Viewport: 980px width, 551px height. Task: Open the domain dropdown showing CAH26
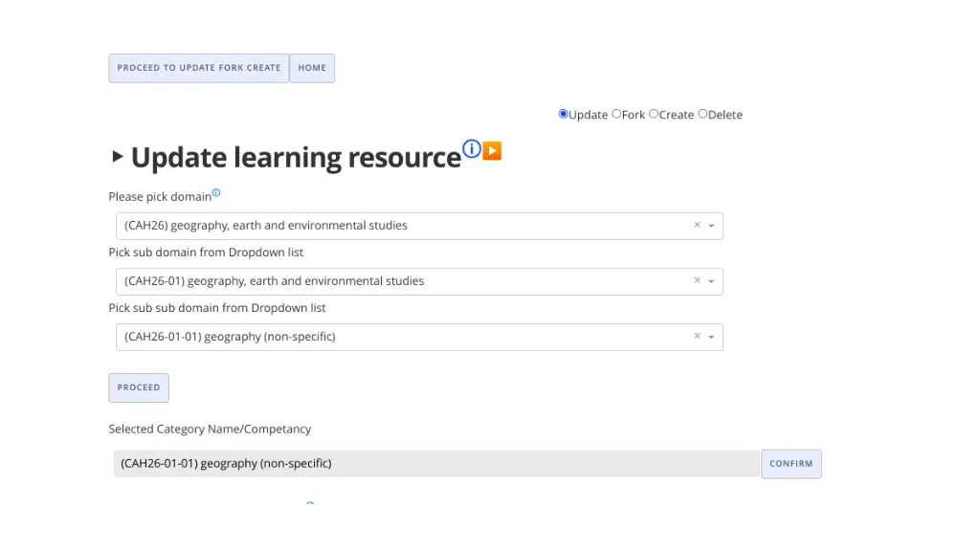[419, 226]
